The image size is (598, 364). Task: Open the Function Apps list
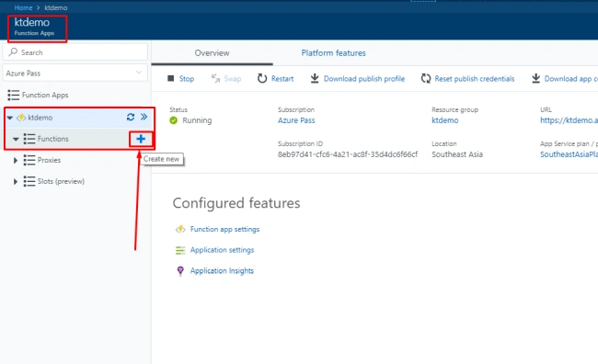pos(45,95)
